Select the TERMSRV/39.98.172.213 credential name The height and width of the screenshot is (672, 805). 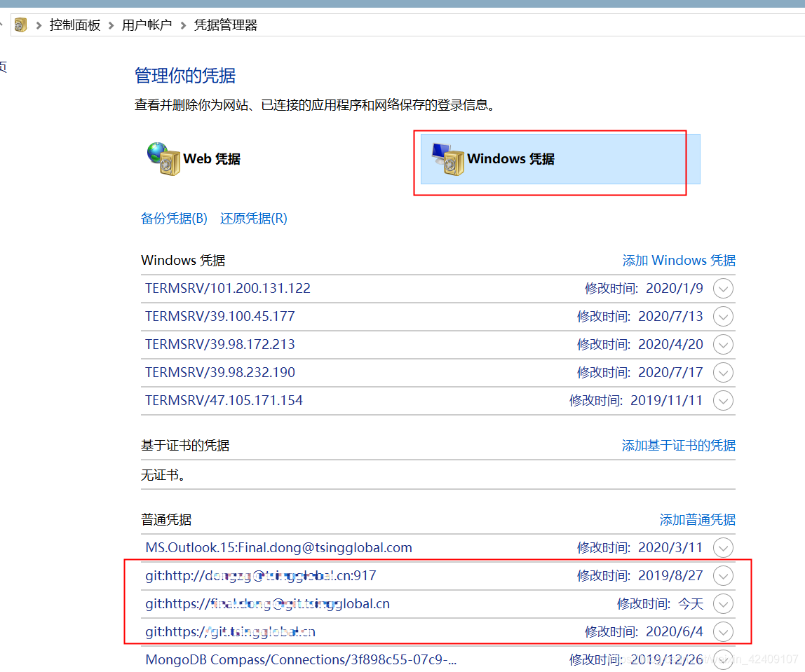tap(219, 344)
